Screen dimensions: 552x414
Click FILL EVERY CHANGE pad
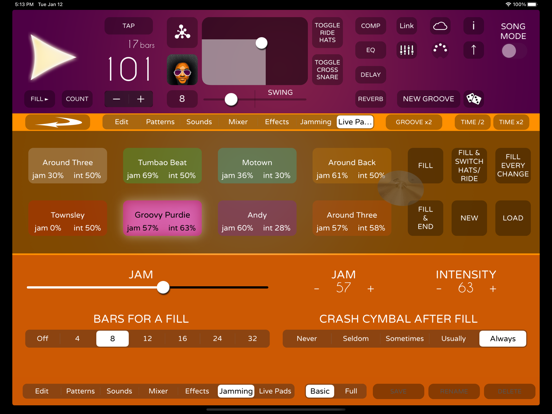click(513, 165)
